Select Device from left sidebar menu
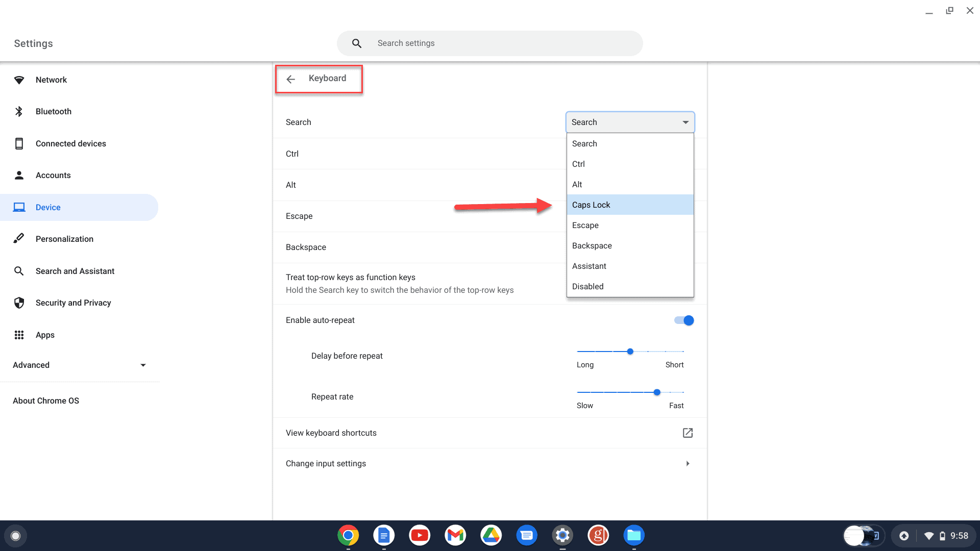Viewport: 980px width, 551px height. (48, 207)
